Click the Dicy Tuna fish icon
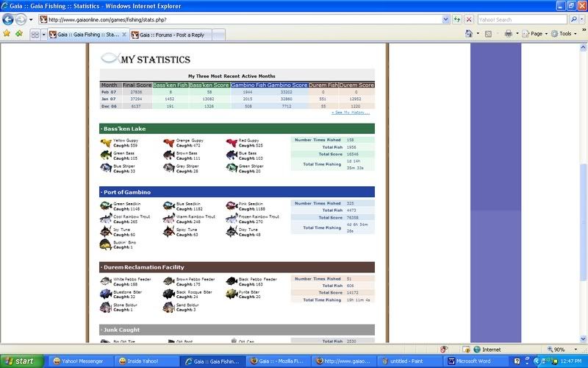Viewport: 588px width, 368px height. click(232, 231)
